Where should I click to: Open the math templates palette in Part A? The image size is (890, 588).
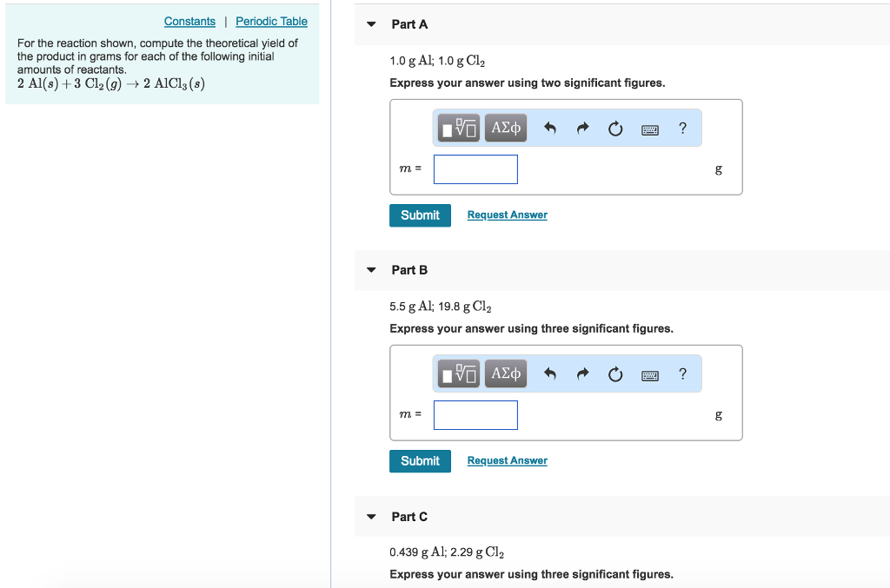click(458, 128)
